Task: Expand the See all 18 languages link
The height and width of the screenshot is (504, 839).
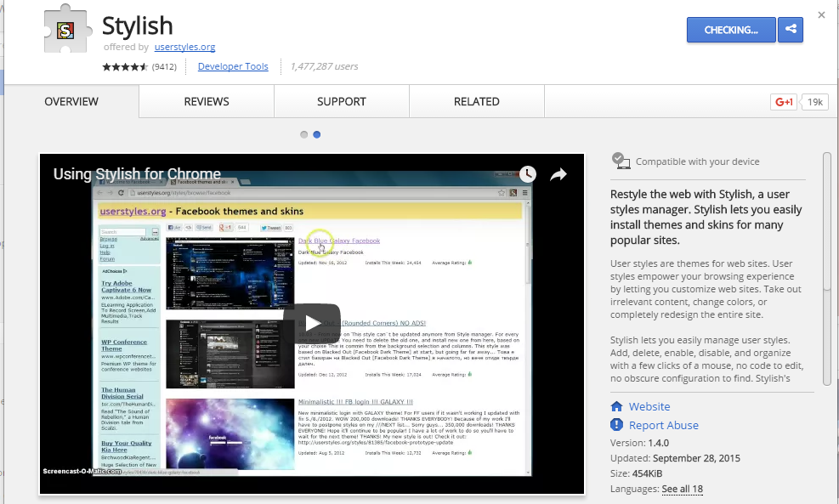Action: pos(682,489)
